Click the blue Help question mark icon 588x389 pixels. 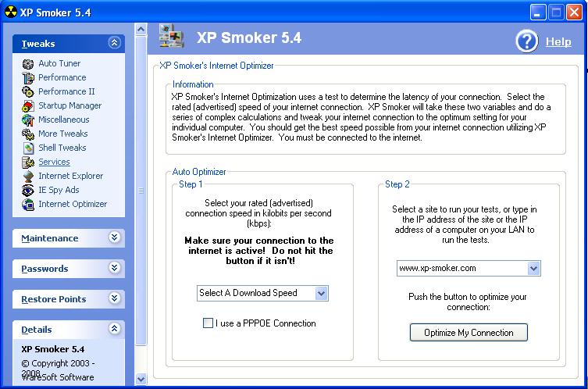[526, 41]
